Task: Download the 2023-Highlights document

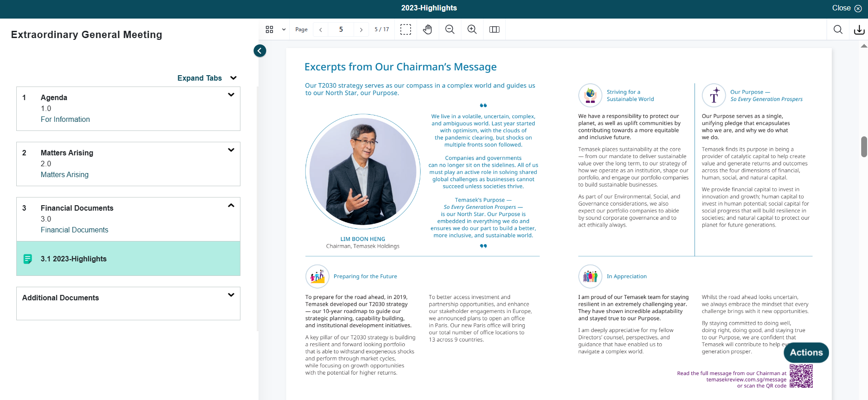Action: (859, 30)
